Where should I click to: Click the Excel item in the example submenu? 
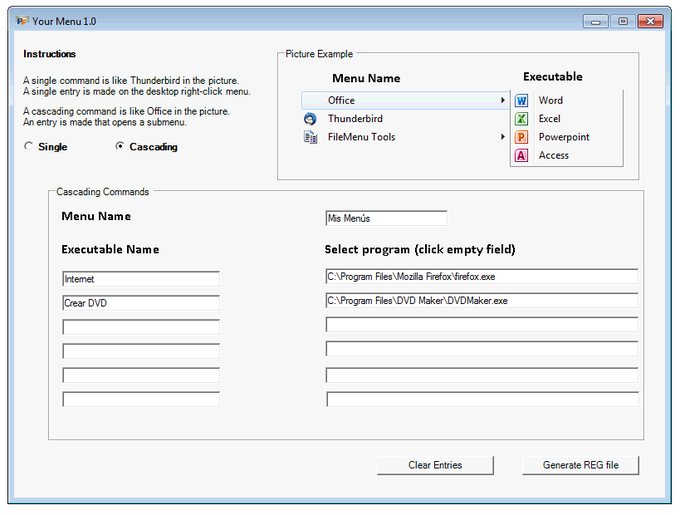click(x=549, y=119)
